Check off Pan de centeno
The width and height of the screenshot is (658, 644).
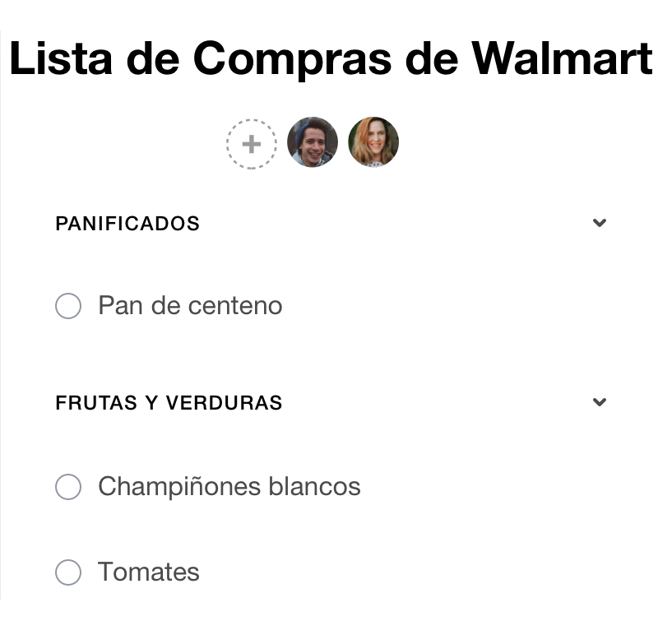[x=68, y=305]
